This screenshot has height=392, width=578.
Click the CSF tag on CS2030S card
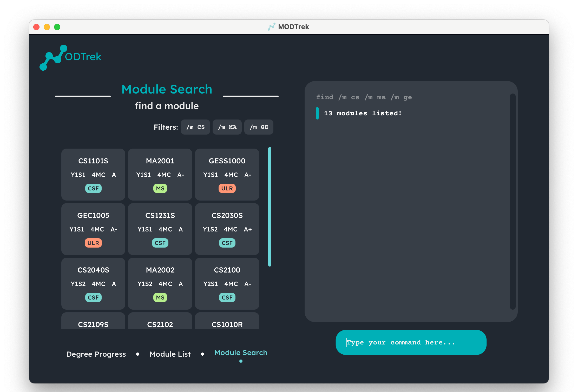[227, 243]
